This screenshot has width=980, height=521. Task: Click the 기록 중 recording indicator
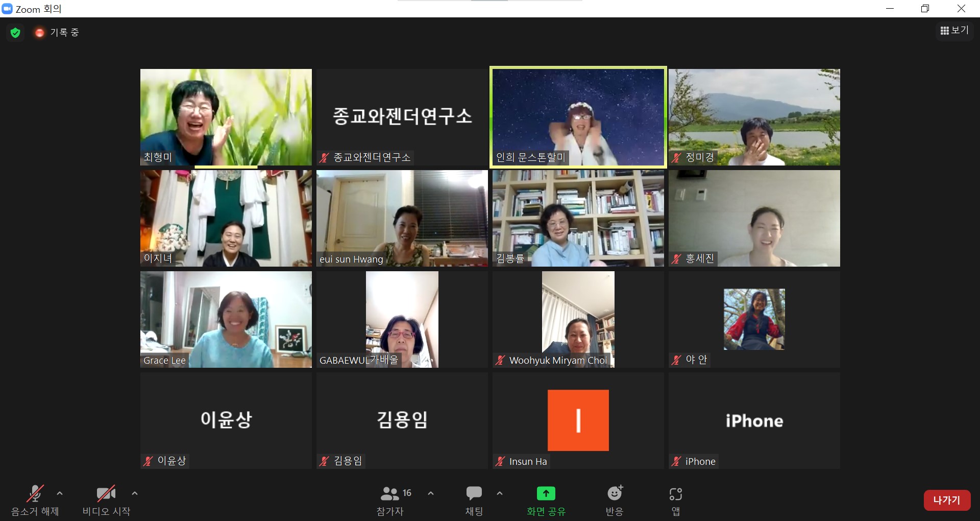(57, 33)
